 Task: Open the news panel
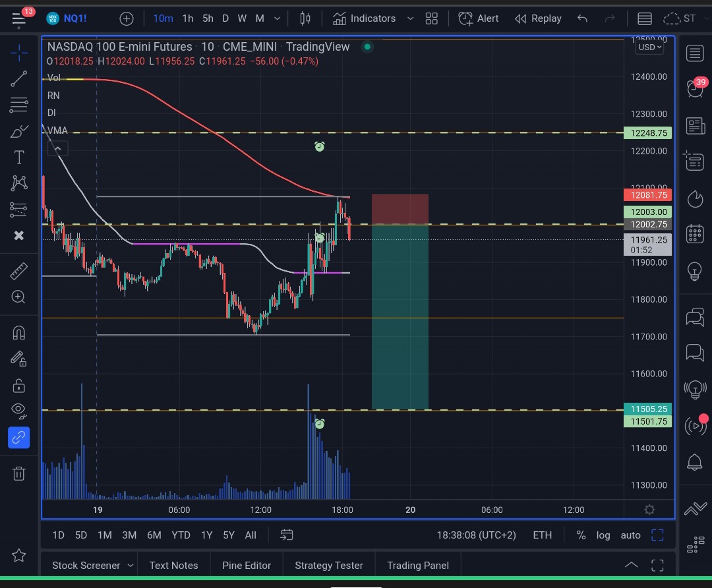click(695, 126)
